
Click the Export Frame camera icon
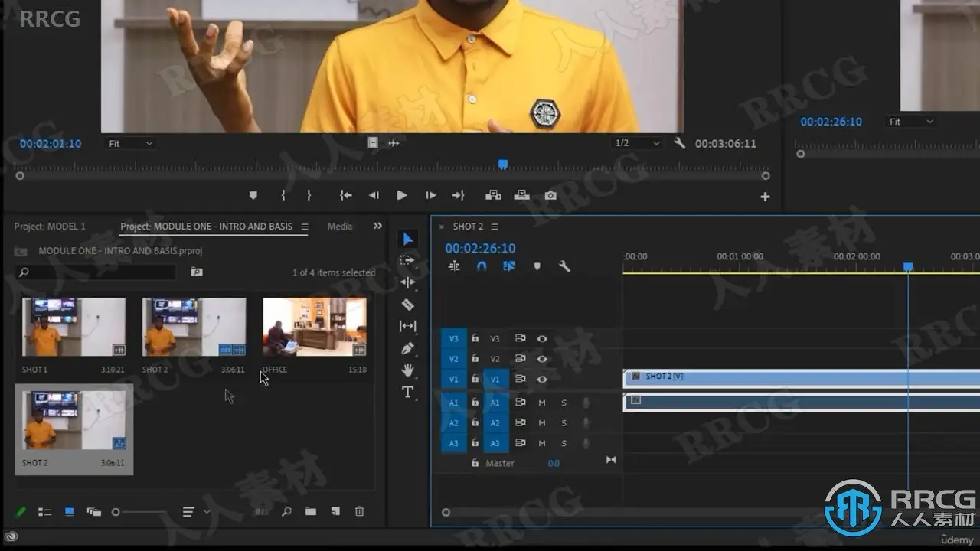click(550, 196)
